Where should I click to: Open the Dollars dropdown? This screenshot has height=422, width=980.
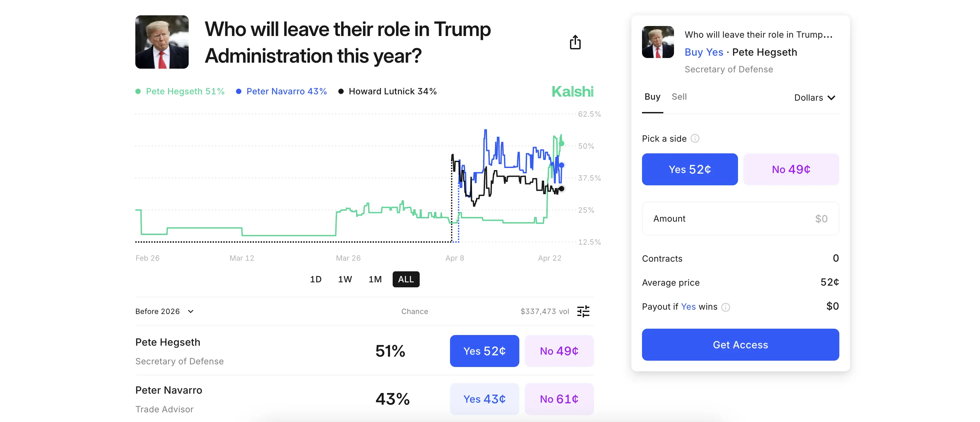click(x=814, y=97)
